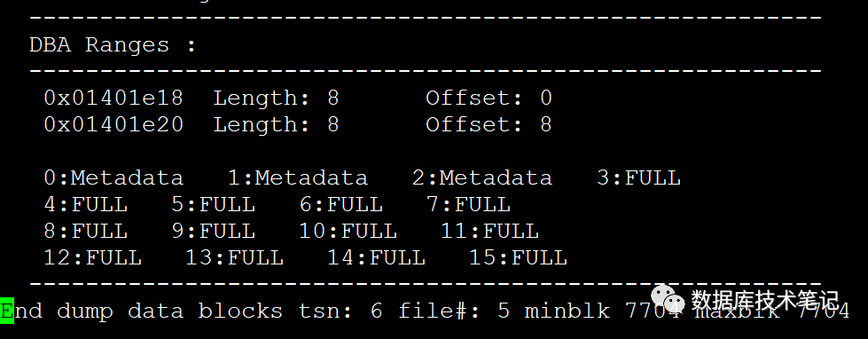Click the tsn: 6 text
The width and height of the screenshot is (868, 339).
coord(340,311)
